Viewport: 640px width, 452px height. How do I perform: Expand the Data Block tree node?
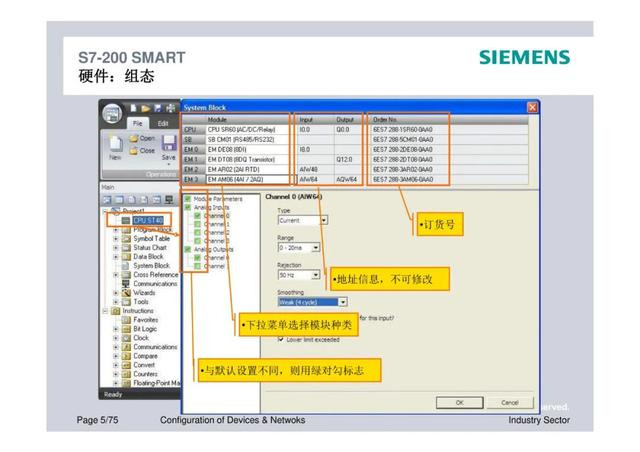click(x=116, y=257)
